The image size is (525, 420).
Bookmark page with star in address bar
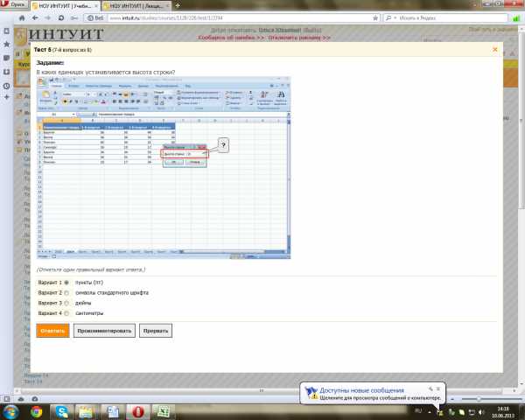tap(375, 18)
